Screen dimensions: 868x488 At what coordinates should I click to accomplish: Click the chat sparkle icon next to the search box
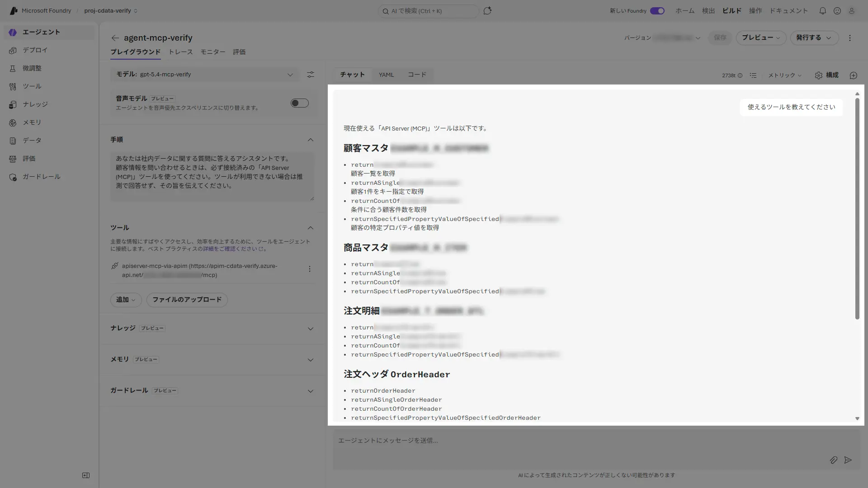(x=487, y=11)
